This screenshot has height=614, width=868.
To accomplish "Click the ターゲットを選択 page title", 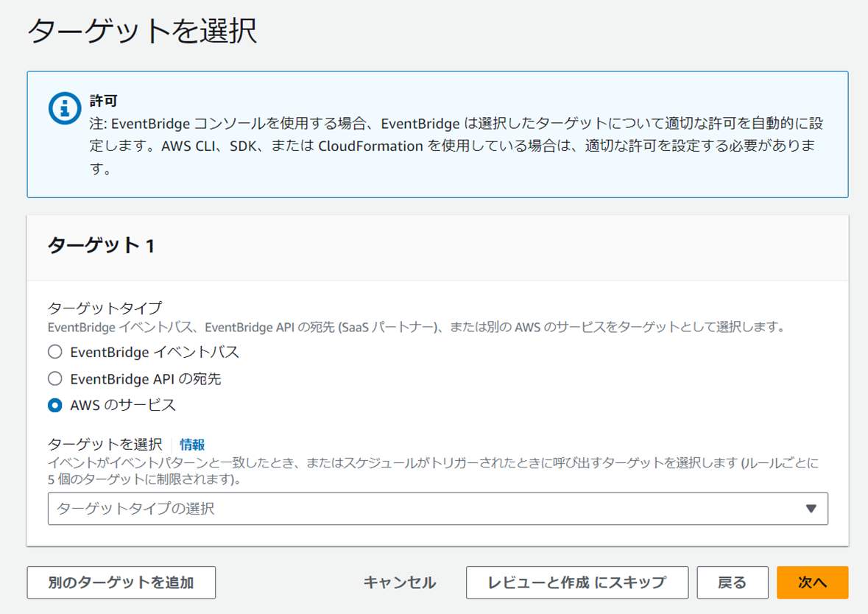I will point(142,30).
